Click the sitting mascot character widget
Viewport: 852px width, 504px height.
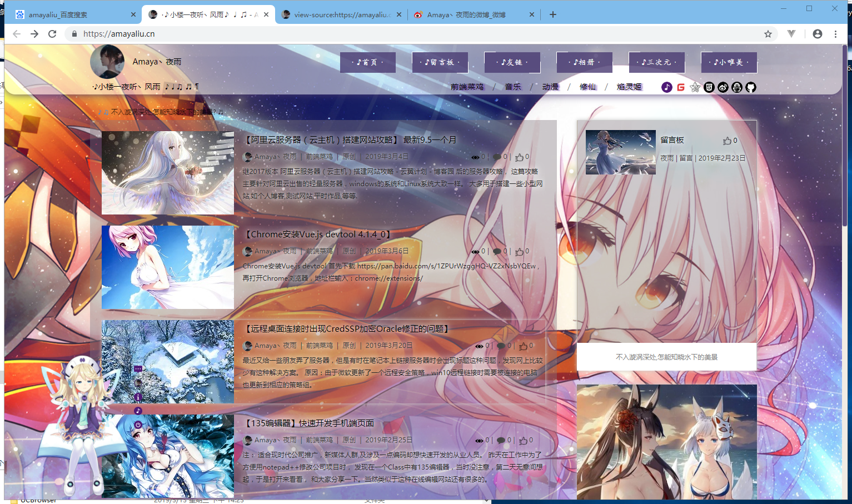83,425
